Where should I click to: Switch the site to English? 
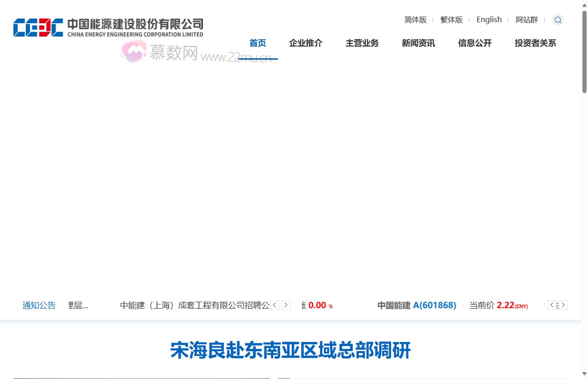489,19
